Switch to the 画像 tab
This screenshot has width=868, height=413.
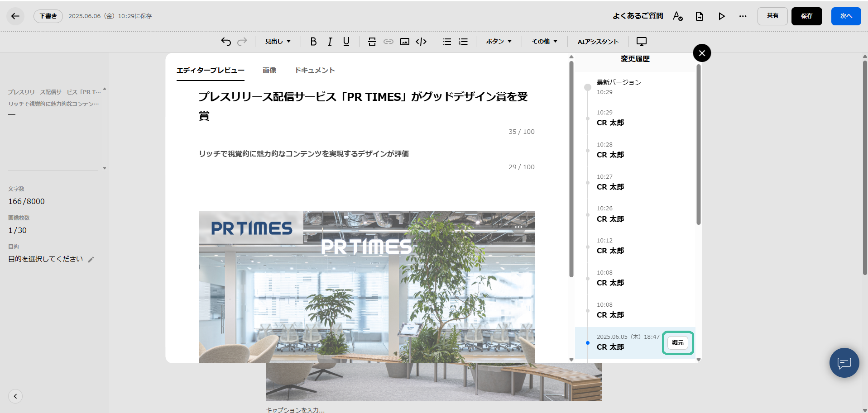tap(269, 71)
